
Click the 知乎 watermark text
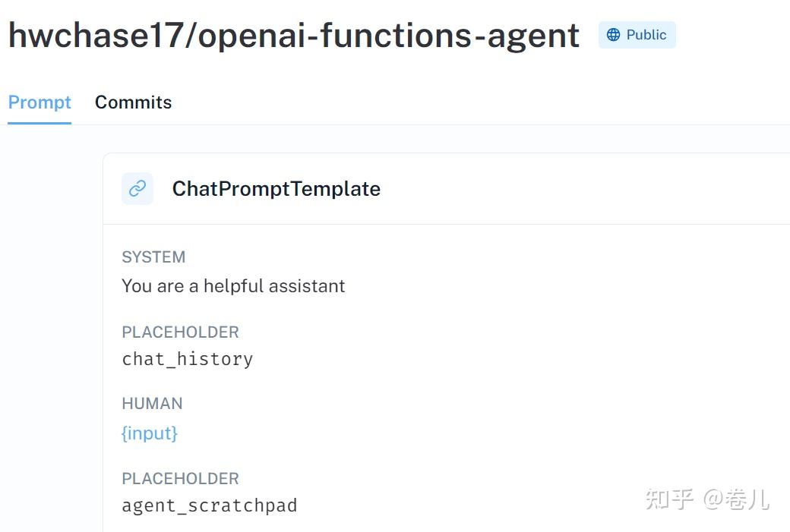[x=669, y=499]
